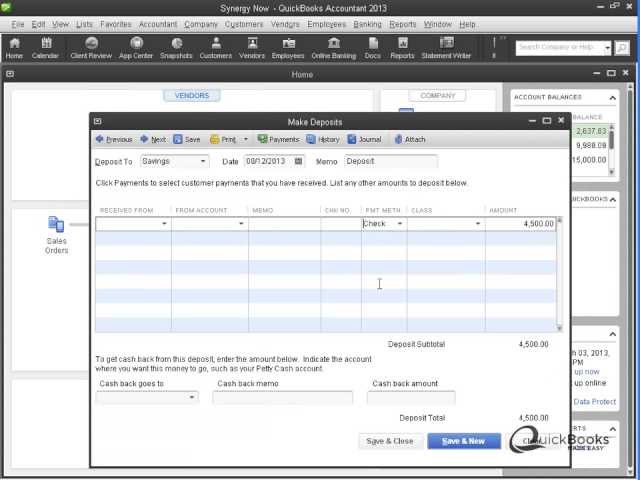Open the Company menu
The image size is (640, 480).
pos(201,24)
